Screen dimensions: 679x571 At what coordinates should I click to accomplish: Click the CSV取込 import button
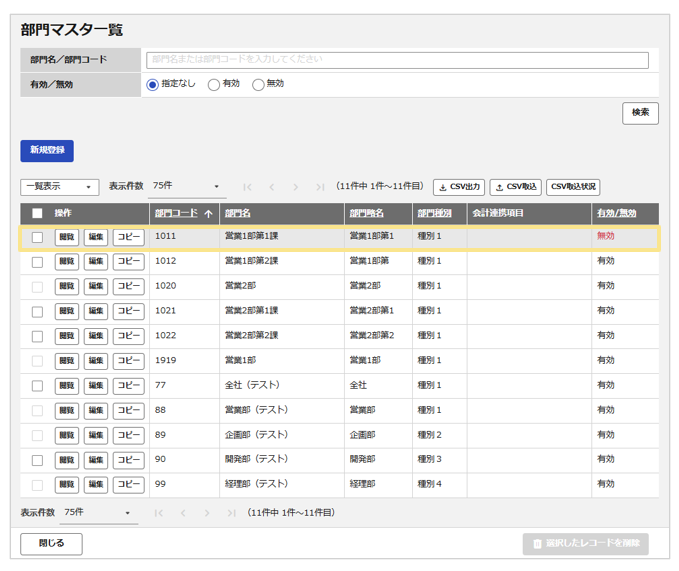click(x=516, y=187)
